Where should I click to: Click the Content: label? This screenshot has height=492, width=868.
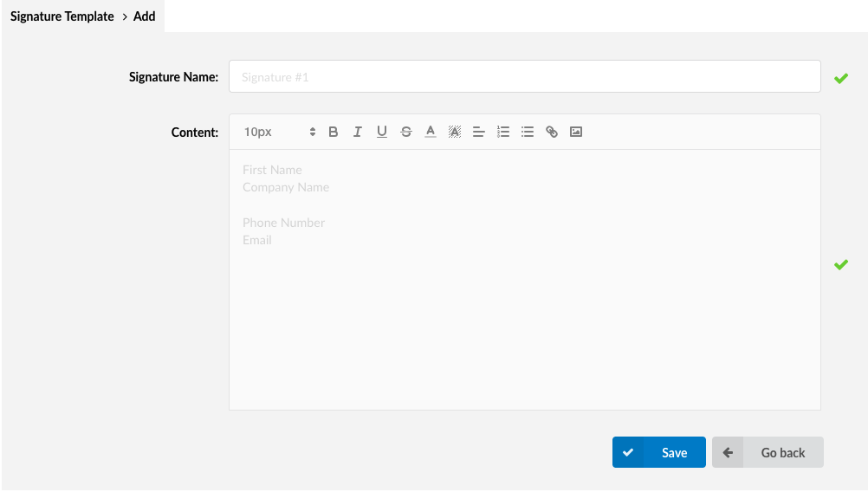[x=194, y=133]
